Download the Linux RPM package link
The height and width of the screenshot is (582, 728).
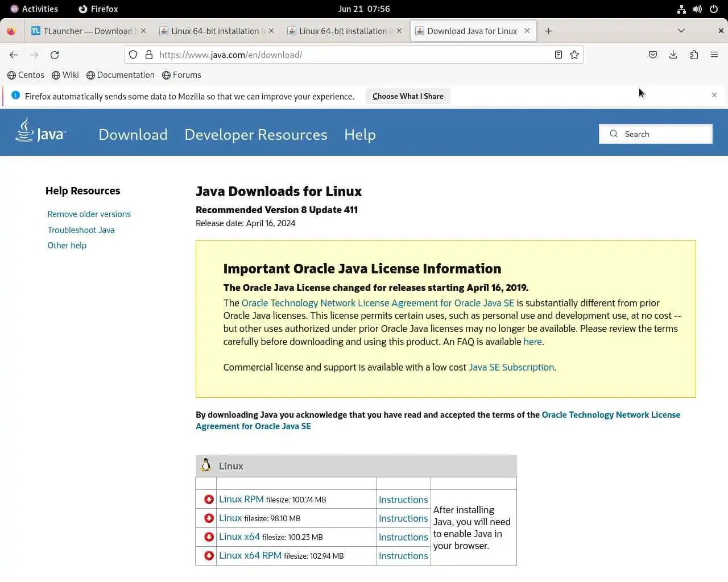(x=241, y=499)
